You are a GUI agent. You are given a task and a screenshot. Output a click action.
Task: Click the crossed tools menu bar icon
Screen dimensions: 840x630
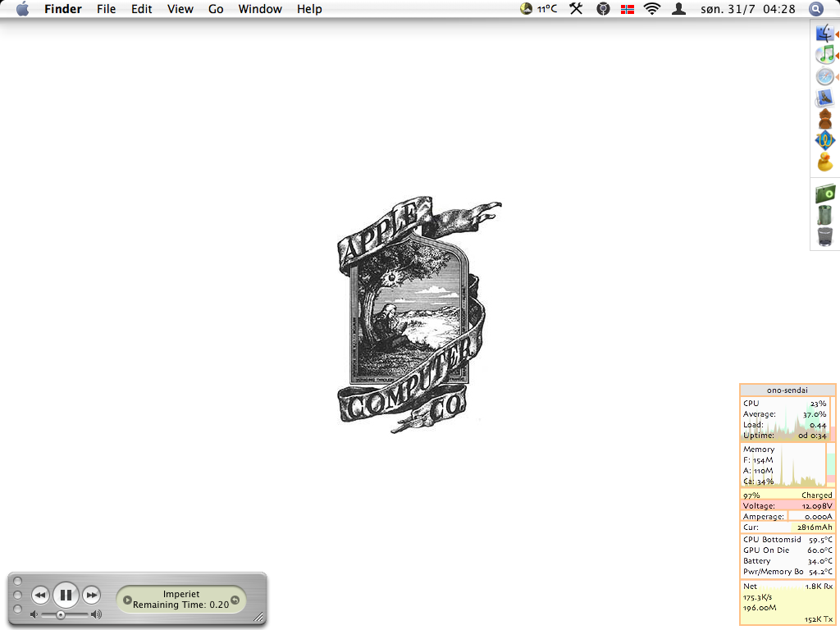pyautogui.click(x=576, y=9)
